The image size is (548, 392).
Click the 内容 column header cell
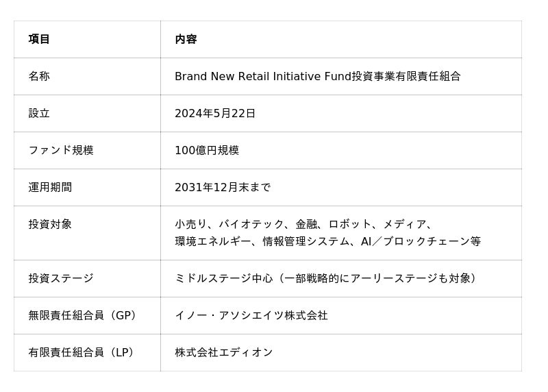(186, 39)
